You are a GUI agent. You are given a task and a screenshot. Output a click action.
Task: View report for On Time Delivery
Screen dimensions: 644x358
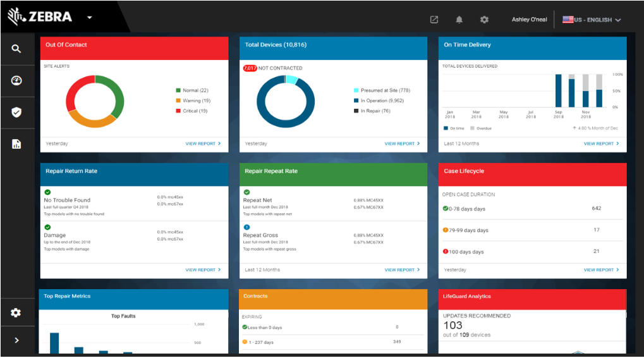coord(601,144)
